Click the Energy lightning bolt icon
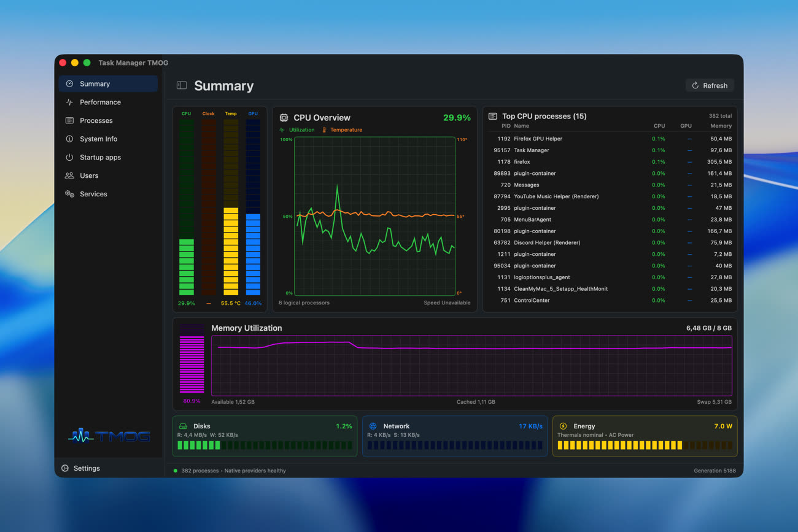This screenshot has width=798, height=532. [x=563, y=426]
